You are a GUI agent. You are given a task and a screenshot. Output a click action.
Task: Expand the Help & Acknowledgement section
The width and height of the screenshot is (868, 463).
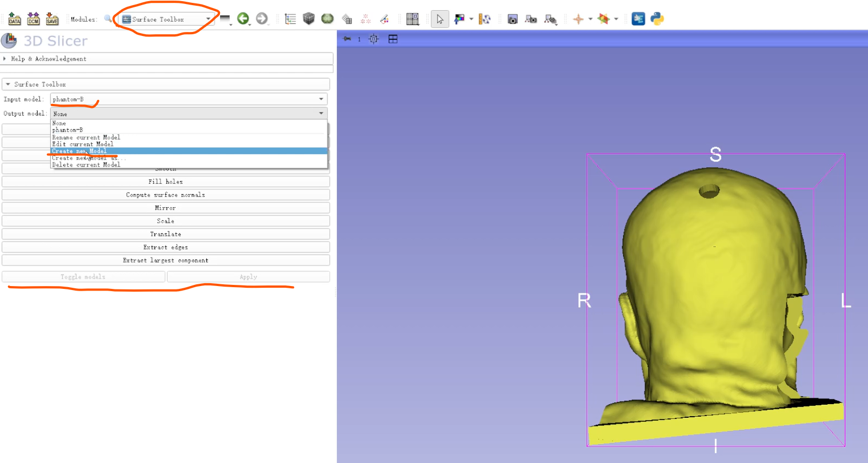click(167, 59)
